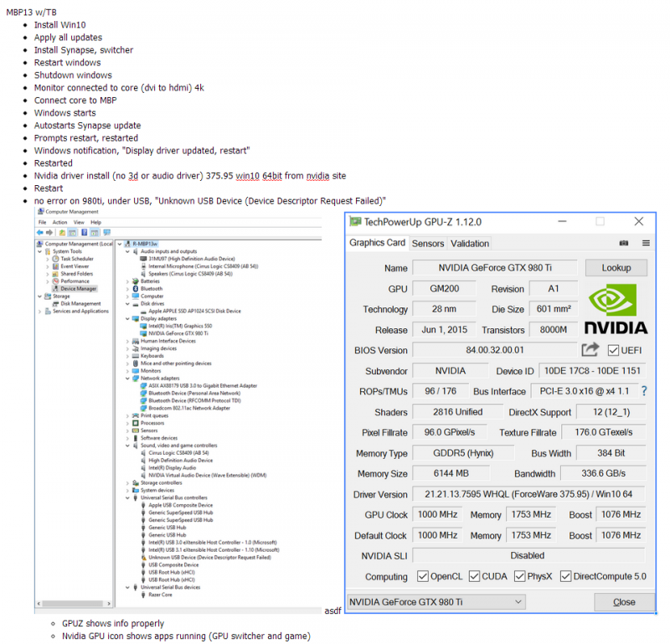Click the NVIDIA logo in GPU-Z
The width and height of the screenshot is (670, 644).
coord(616,308)
